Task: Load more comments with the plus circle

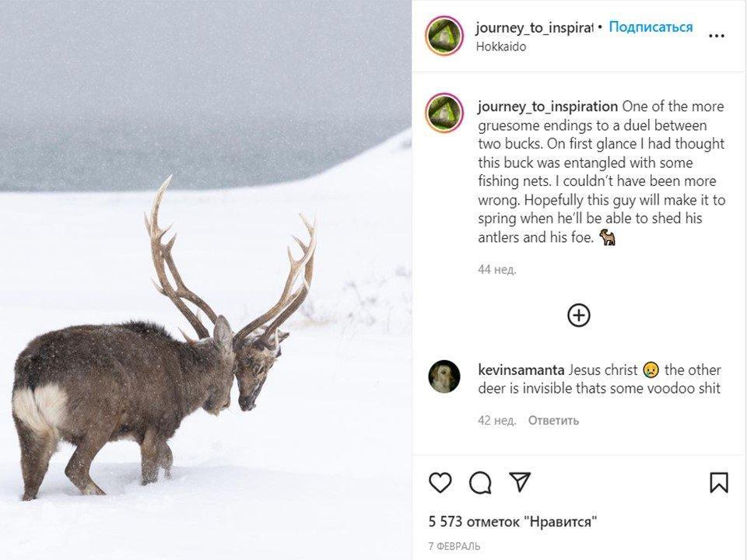Action: click(579, 315)
